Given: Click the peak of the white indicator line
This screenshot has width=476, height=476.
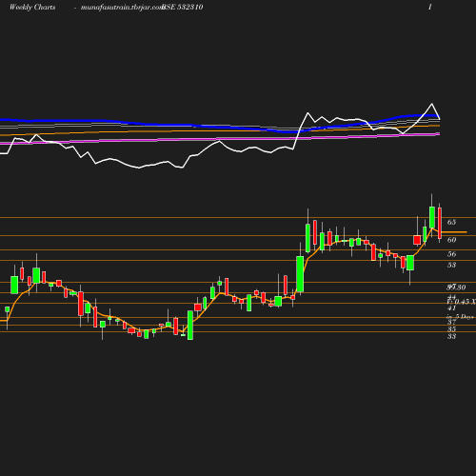Looking at the screenshot, I should [432, 104].
